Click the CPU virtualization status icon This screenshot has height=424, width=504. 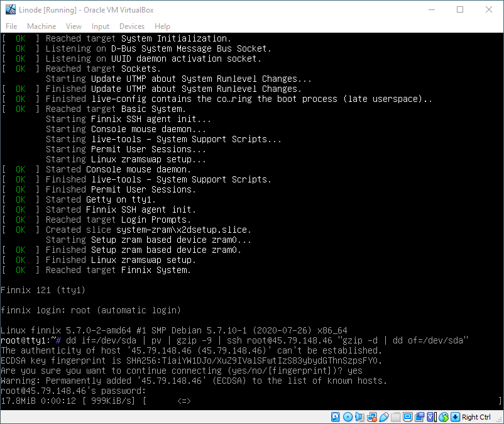pyautogui.click(x=432, y=417)
